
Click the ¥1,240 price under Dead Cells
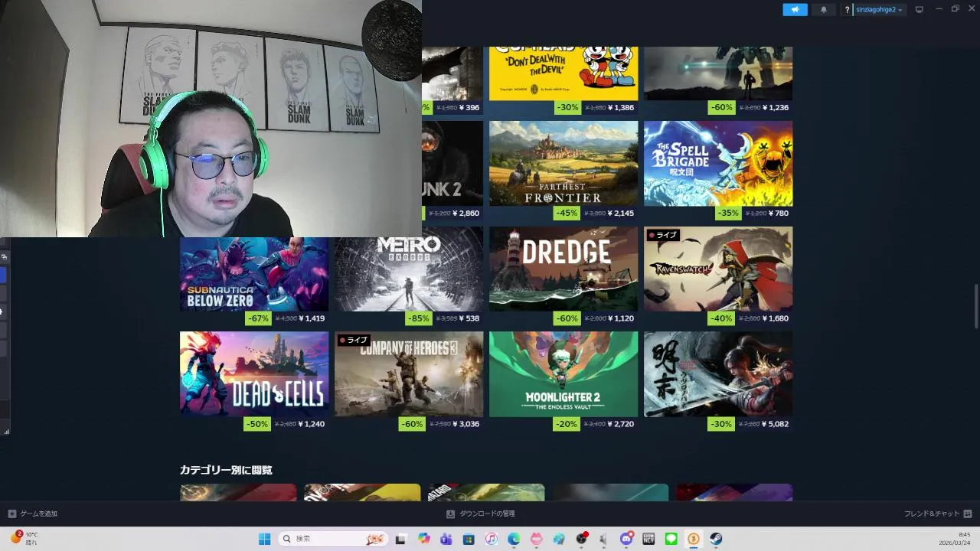(312, 424)
